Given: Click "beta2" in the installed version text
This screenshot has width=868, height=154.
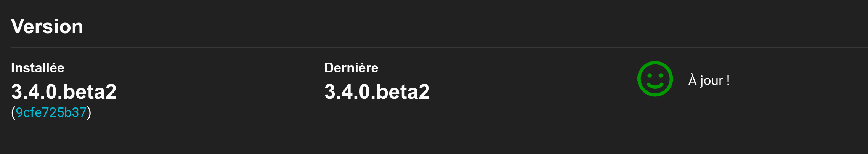Looking at the screenshot, I should point(90,92).
